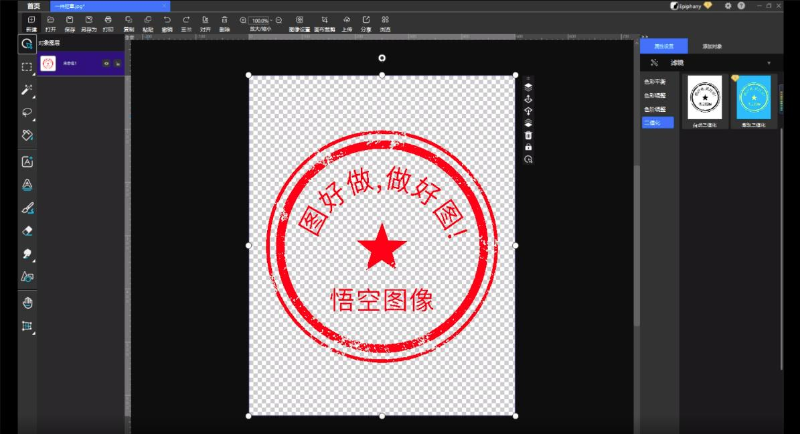
Task: Expand the 滤镜 filter dropdown
Action: (x=768, y=62)
